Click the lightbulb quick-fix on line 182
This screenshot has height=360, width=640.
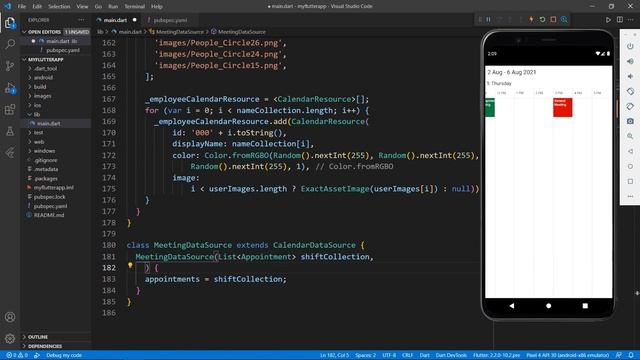click(x=130, y=265)
